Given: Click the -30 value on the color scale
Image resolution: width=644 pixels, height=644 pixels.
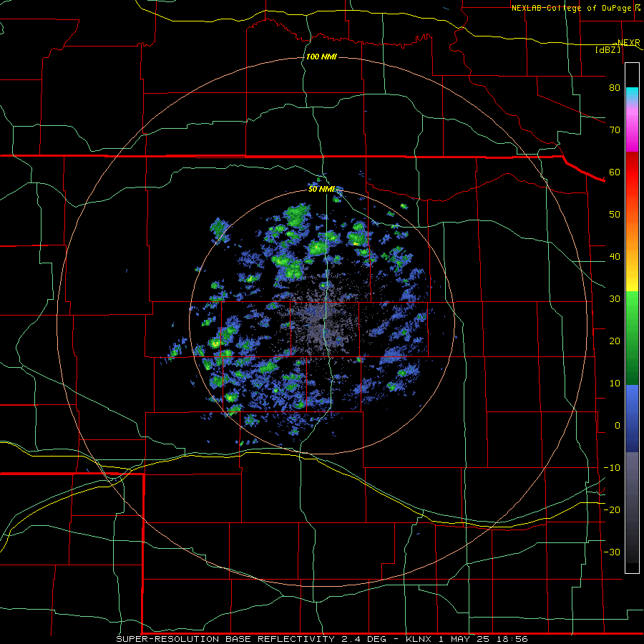Looking at the screenshot, I should [612, 552].
